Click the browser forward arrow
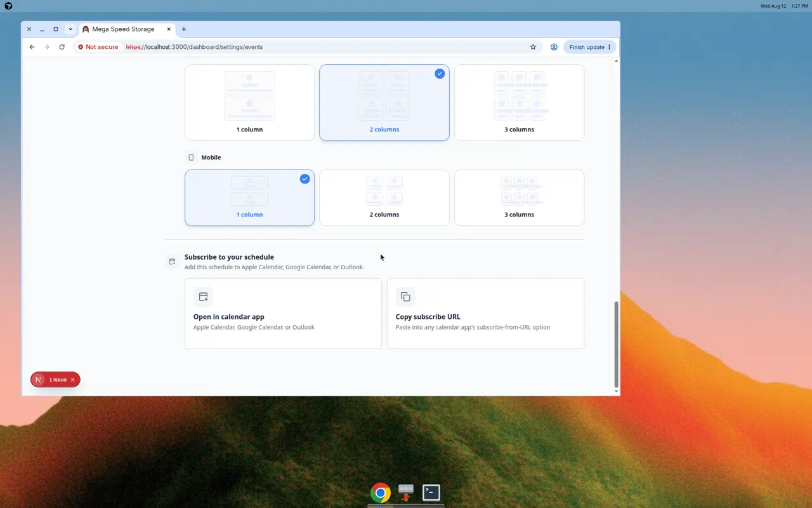This screenshot has height=508, width=812. [47, 47]
